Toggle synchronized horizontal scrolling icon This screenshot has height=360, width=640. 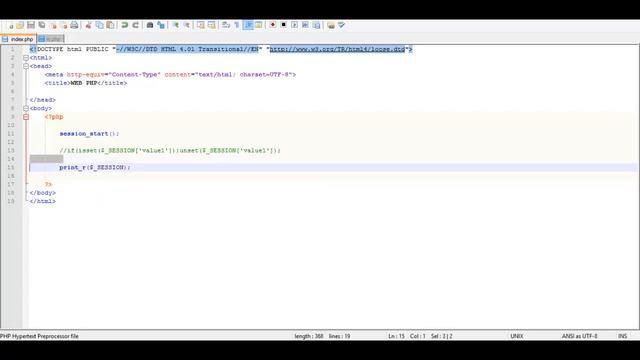211,25
